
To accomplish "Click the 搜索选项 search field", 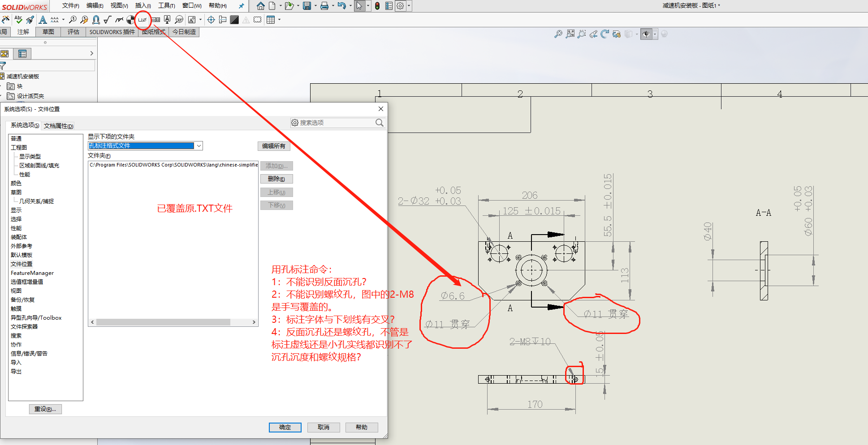I will (337, 123).
